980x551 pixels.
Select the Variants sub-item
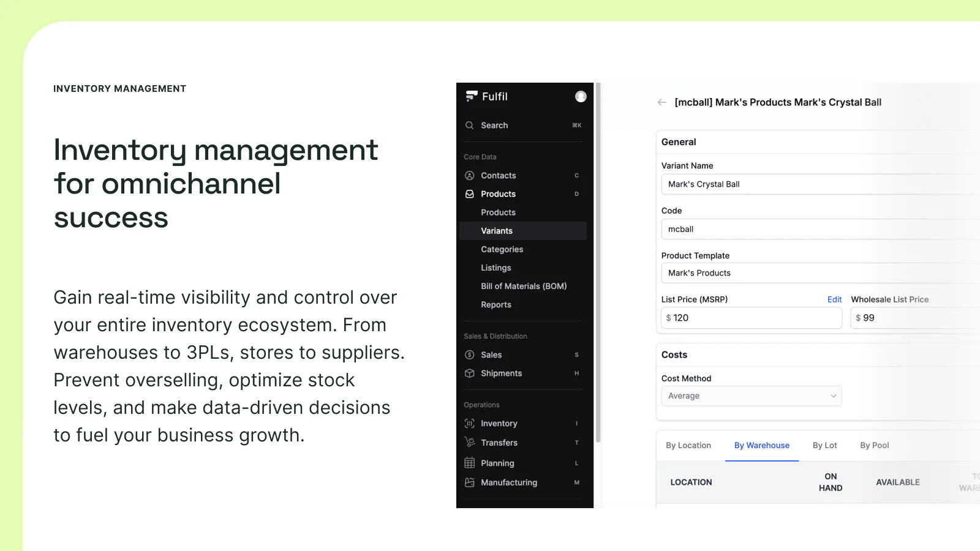tap(523, 231)
